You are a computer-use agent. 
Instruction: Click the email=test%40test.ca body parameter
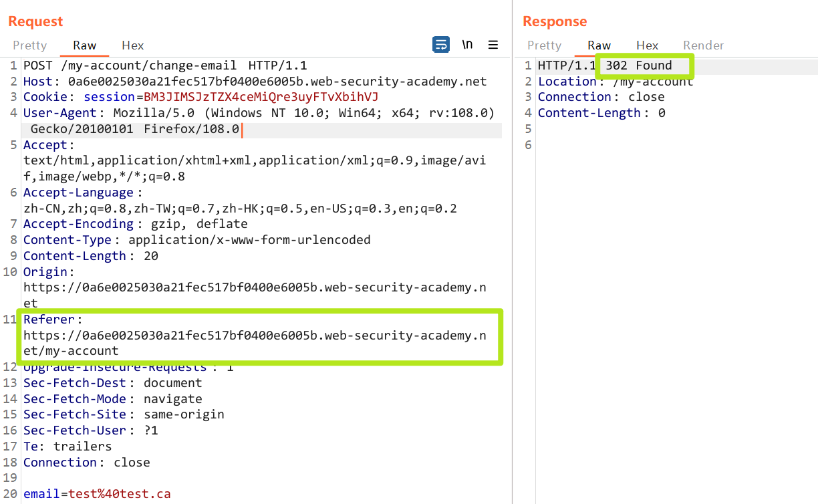[97, 495]
